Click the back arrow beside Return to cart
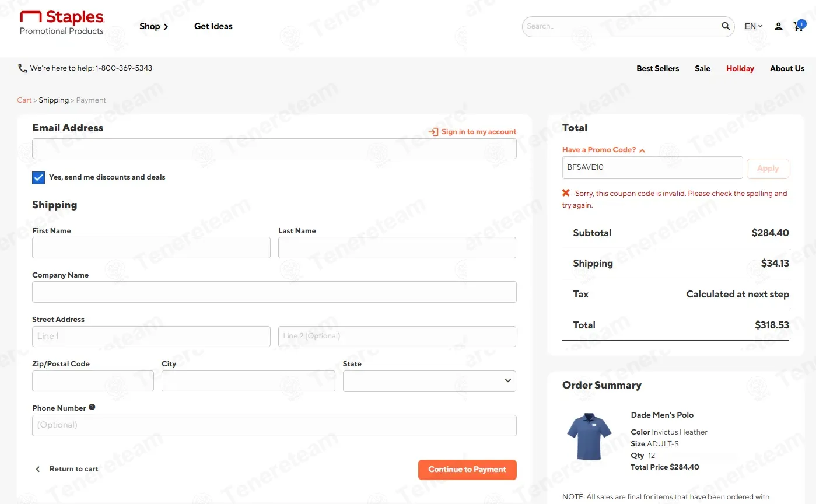Screen dimensions: 816x504 38,469
